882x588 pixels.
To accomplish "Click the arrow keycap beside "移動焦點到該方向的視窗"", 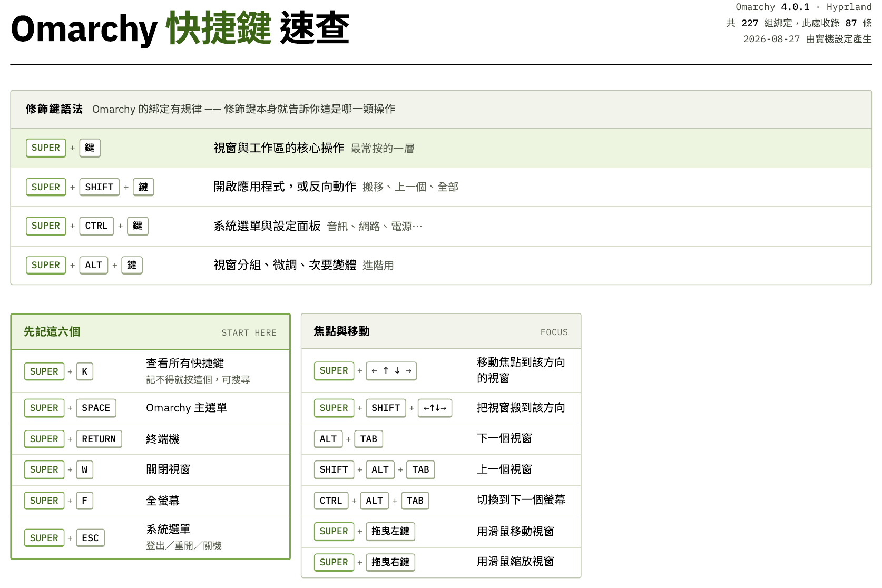I will pos(391,371).
